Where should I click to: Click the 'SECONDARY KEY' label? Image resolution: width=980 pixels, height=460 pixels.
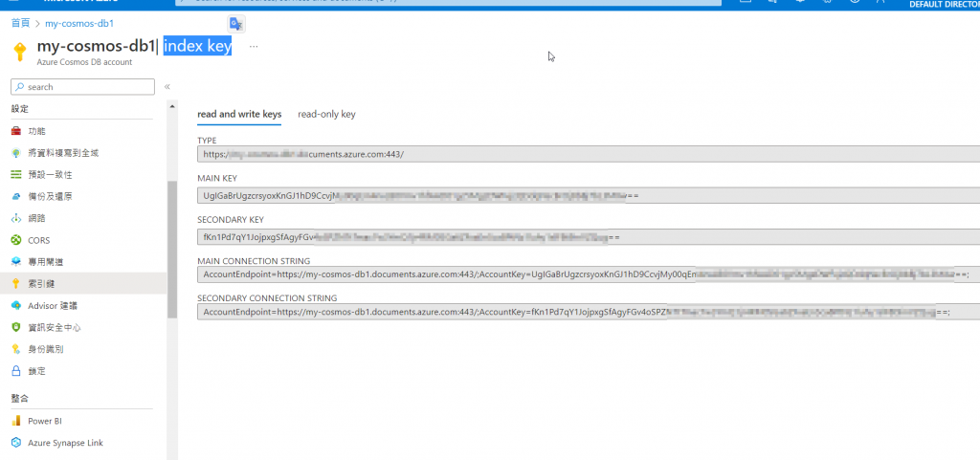tap(231, 220)
